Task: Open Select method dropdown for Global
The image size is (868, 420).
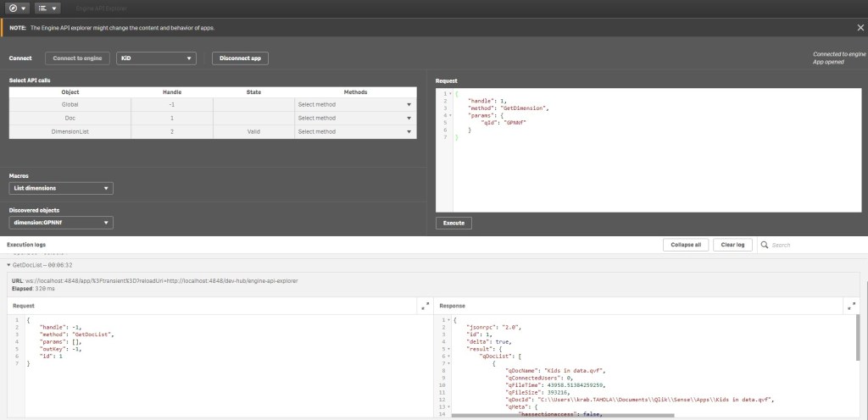Action: point(355,104)
